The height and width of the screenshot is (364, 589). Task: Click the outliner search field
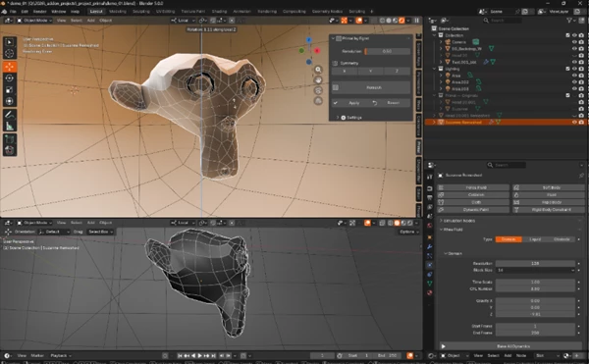click(x=503, y=21)
